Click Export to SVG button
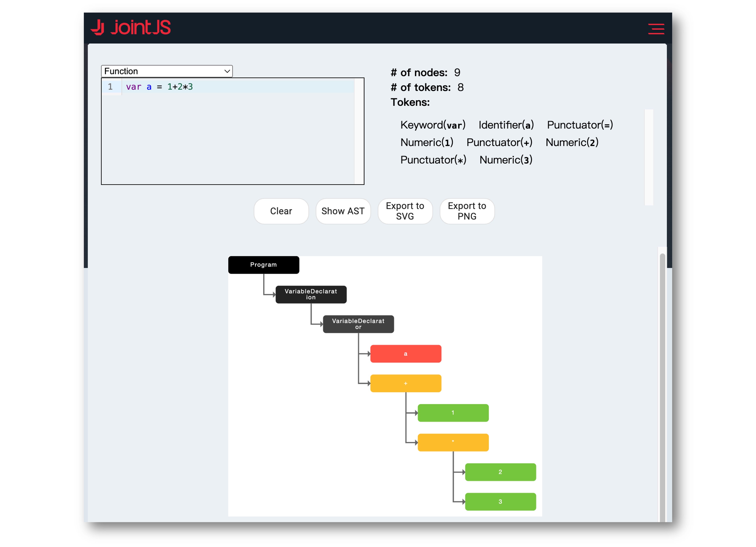Viewport: 756px width, 547px height. click(x=405, y=211)
